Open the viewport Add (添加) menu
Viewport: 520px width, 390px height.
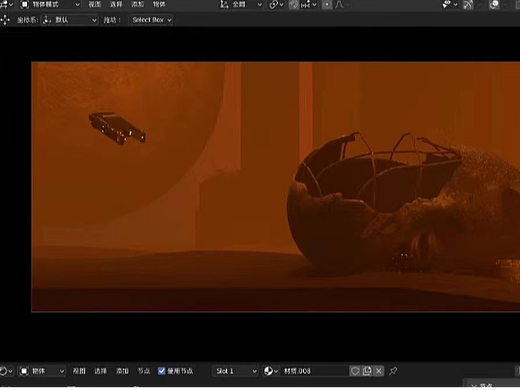coord(137,4)
